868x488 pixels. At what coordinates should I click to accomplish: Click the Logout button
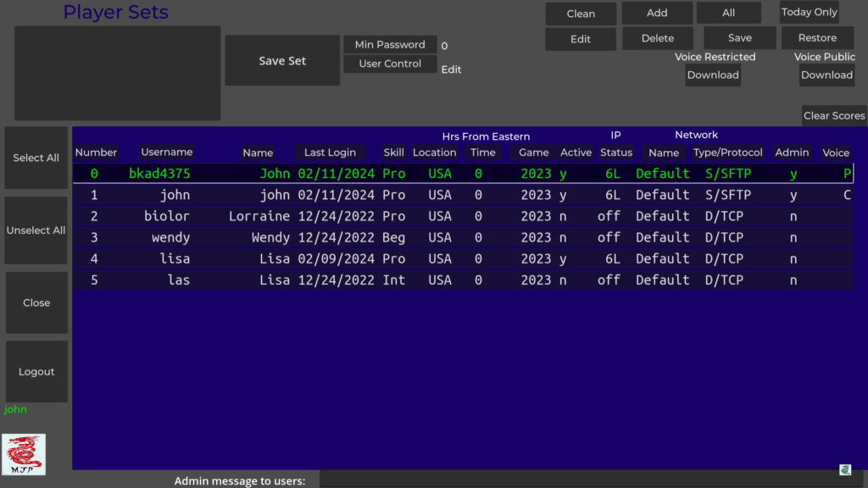point(36,372)
